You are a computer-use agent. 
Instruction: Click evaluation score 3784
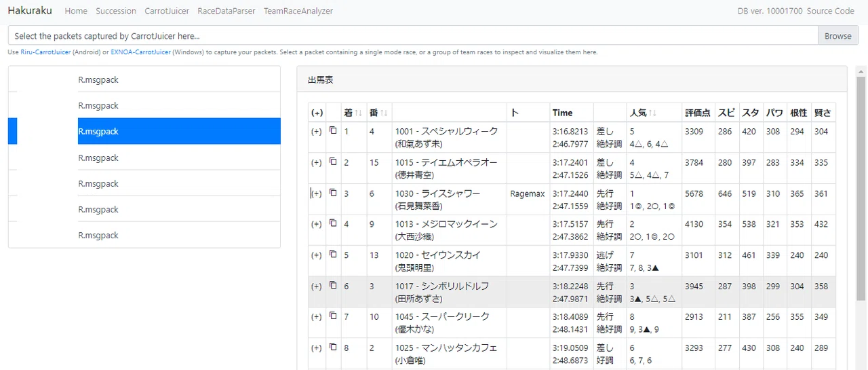pyautogui.click(x=694, y=163)
